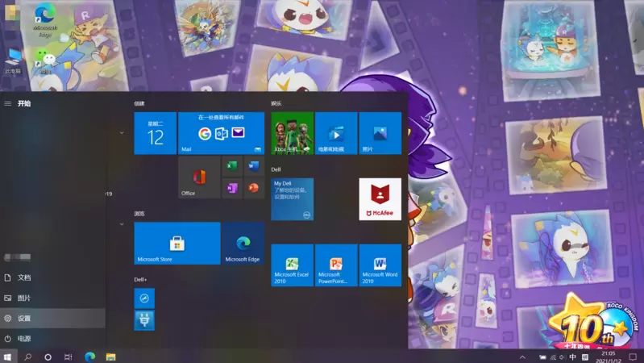Toggle the 中 input method indicator
The height and width of the screenshot is (363, 644).
pyautogui.click(x=572, y=357)
